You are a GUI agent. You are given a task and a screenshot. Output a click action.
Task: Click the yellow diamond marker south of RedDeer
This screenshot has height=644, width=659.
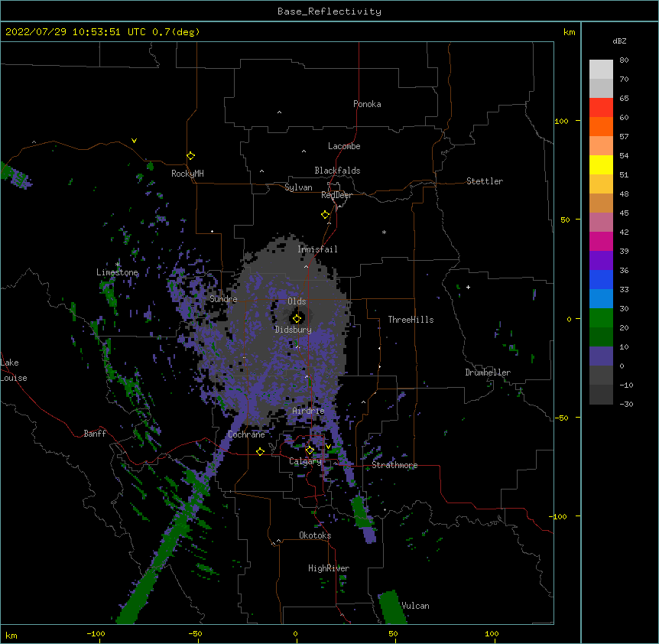pos(325,215)
